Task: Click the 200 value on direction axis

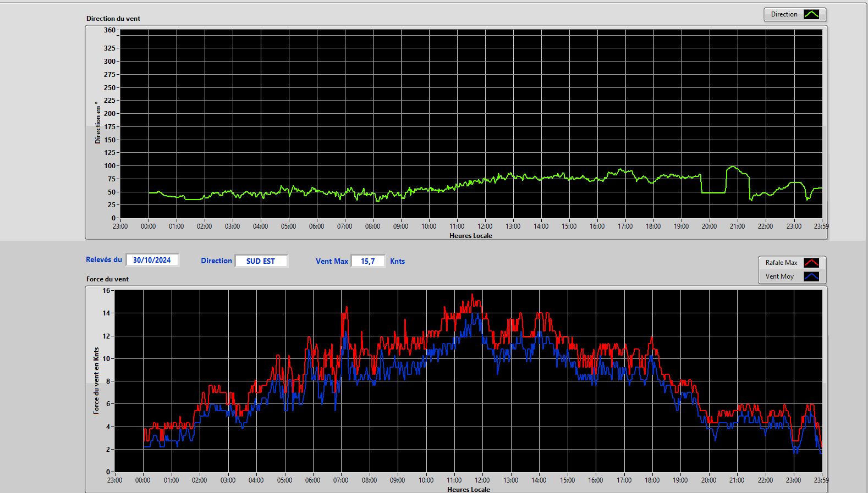Action: 109,114
